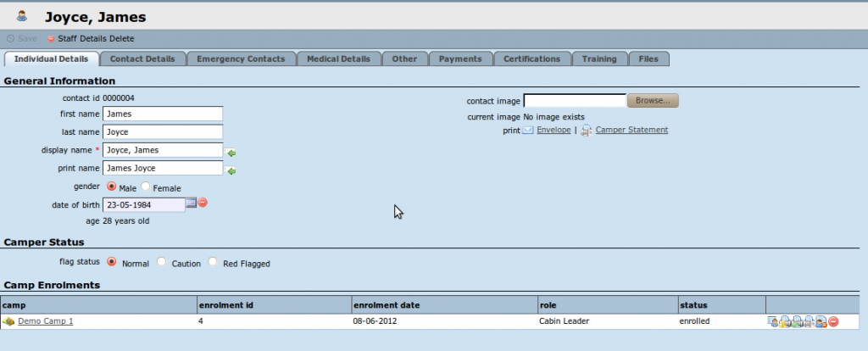This screenshot has width=868, height=351.
Task: Open the Medical Details tab
Action: pos(338,58)
